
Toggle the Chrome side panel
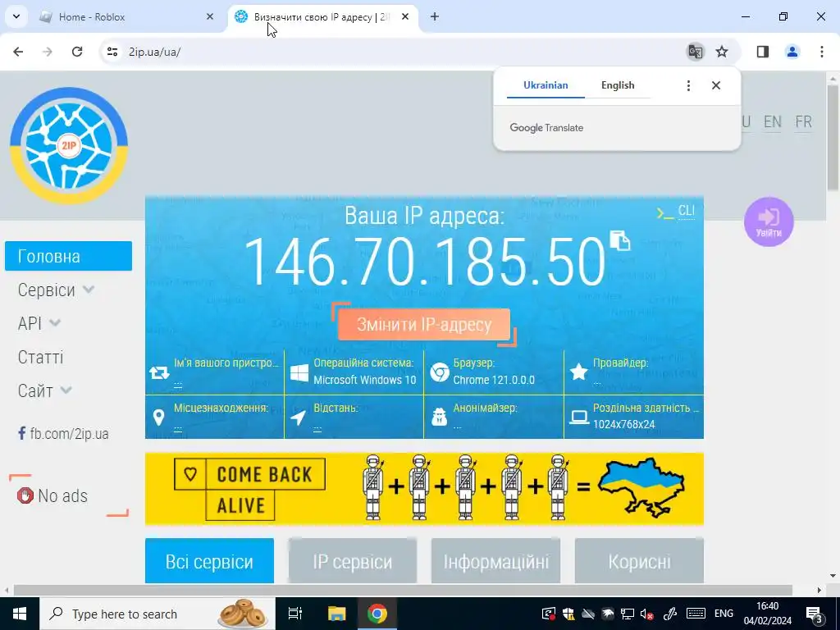click(x=763, y=52)
